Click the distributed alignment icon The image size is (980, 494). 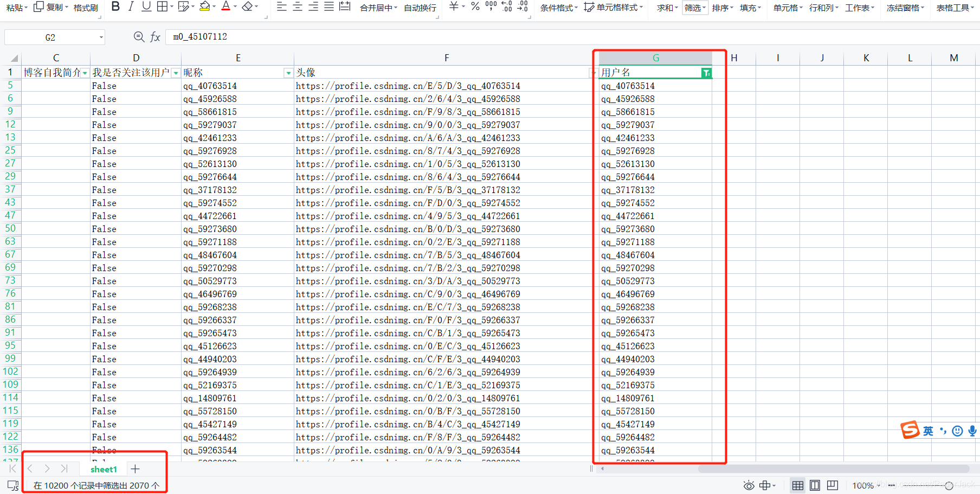coord(345,7)
